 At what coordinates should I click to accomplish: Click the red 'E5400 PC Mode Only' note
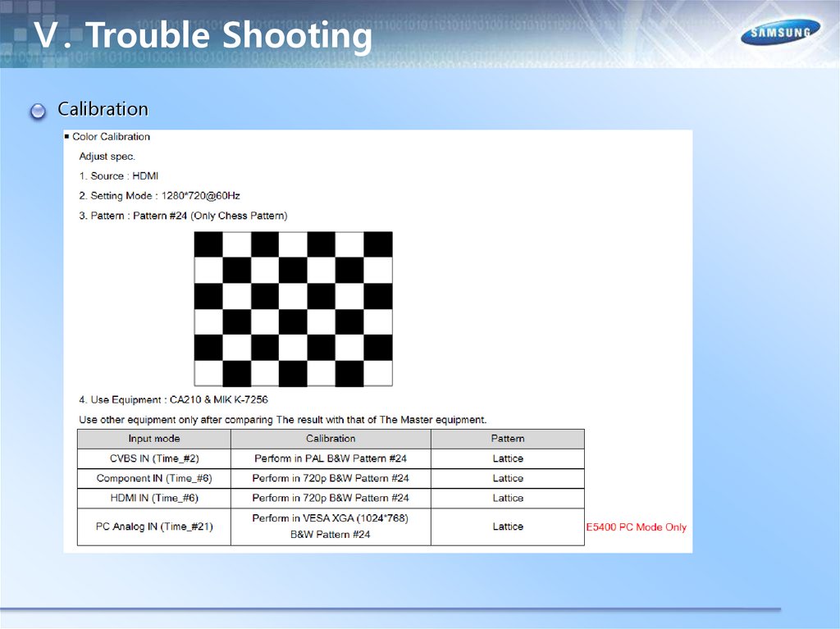pyautogui.click(x=636, y=527)
